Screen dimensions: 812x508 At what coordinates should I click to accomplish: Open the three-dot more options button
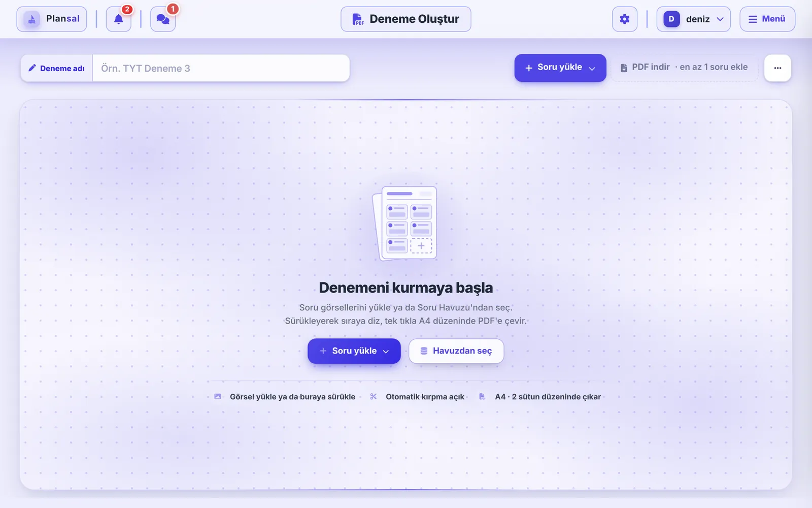point(777,68)
